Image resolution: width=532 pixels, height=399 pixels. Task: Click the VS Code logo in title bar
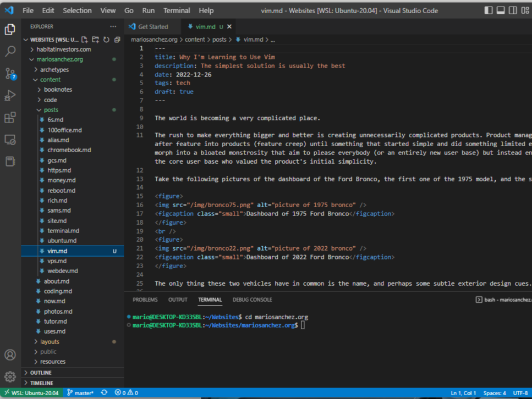tap(9, 10)
